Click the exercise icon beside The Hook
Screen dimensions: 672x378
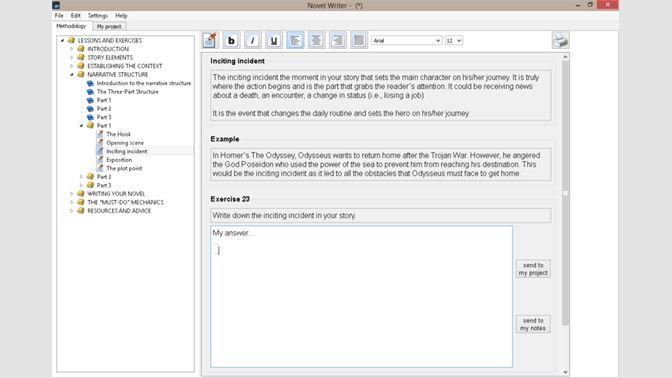click(100, 134)
